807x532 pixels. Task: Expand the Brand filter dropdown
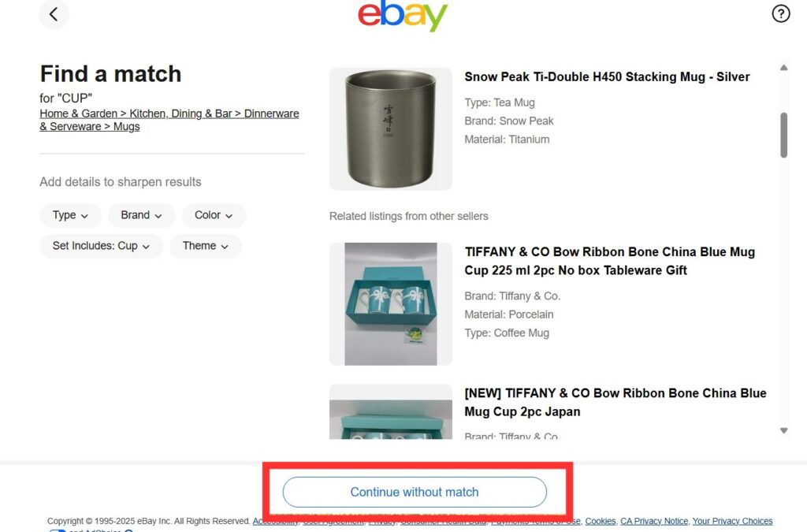[x=142, y=215]
